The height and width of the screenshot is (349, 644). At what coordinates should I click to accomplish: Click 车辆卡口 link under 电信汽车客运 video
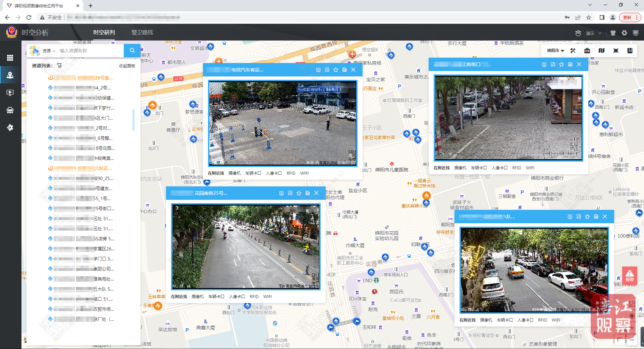point(253,173)
